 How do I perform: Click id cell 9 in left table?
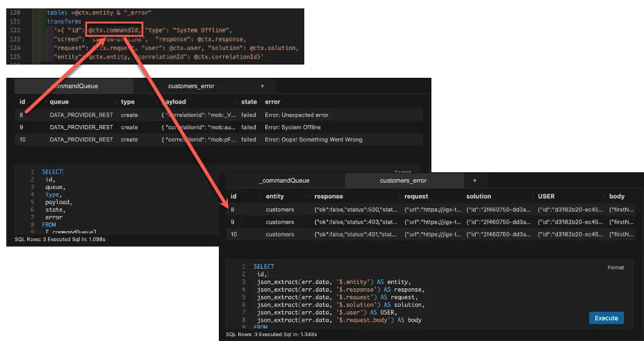[22, 127]
